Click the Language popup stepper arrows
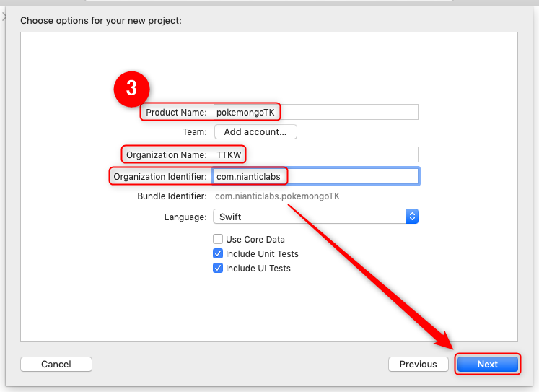 [412, 217]
